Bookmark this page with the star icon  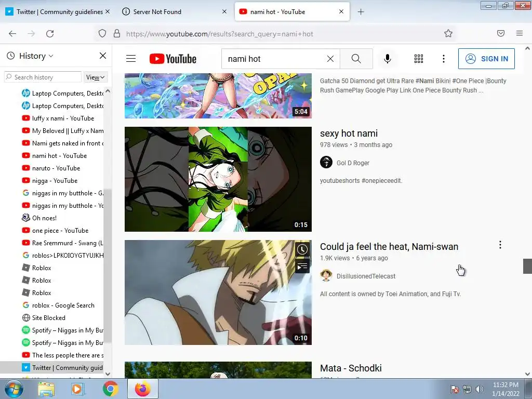pos(448,33)
